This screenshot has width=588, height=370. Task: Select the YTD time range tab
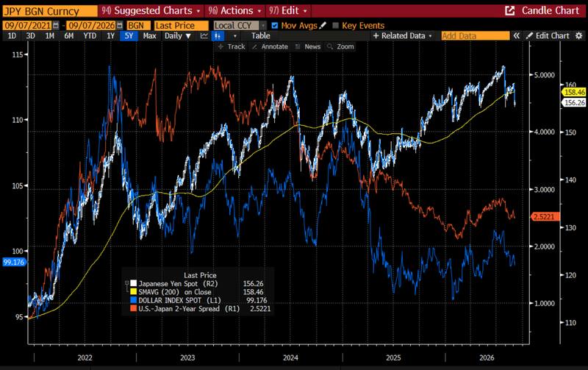pos(90,36)
